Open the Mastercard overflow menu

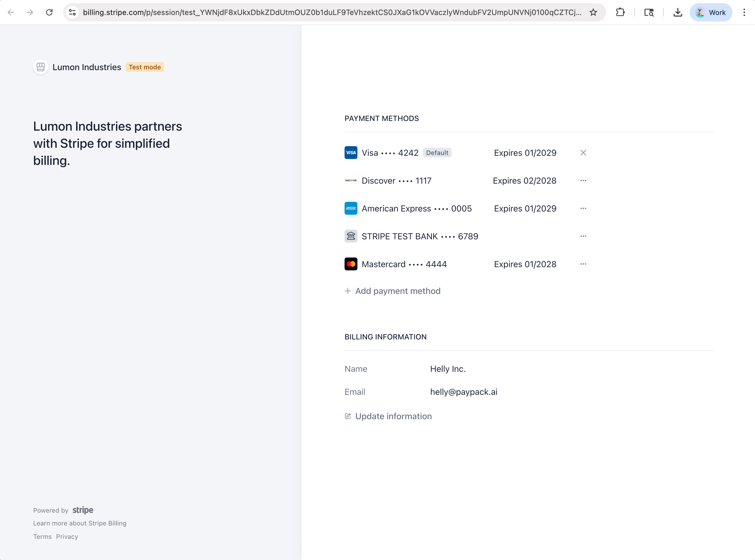(x=583, y=264)
